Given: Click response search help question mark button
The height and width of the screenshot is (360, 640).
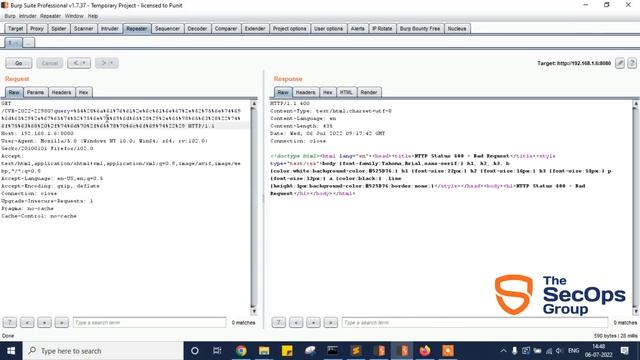Looking at the screenshot, I should [x=279, y=322].
